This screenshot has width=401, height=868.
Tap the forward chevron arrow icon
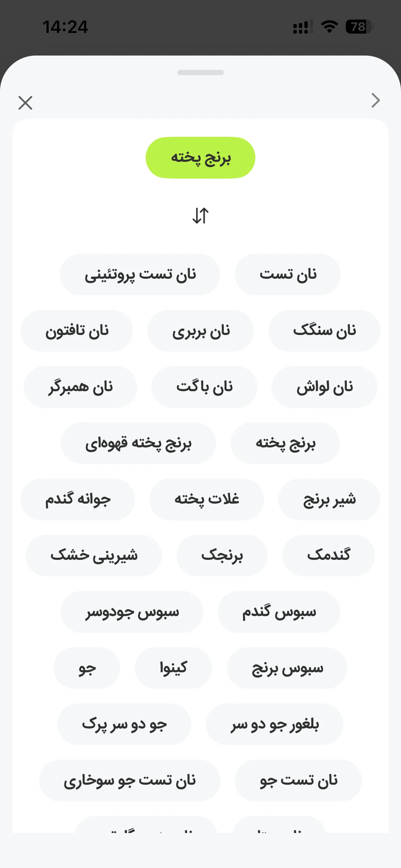pos(376,100)
